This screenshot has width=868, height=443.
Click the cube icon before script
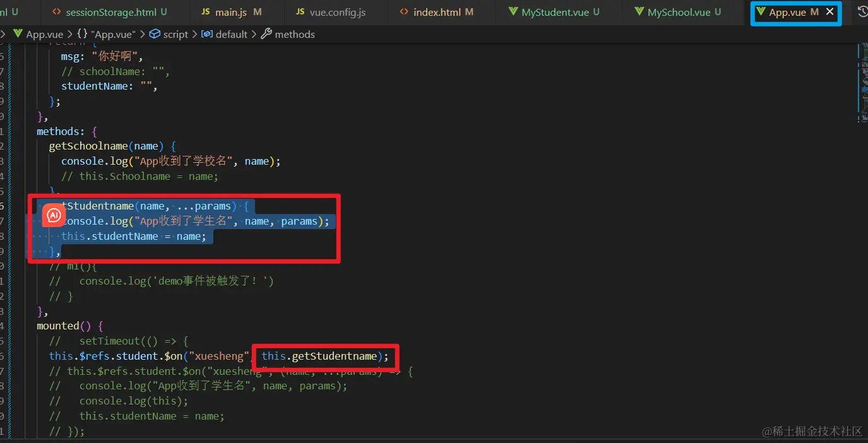[x=155, y=34]
